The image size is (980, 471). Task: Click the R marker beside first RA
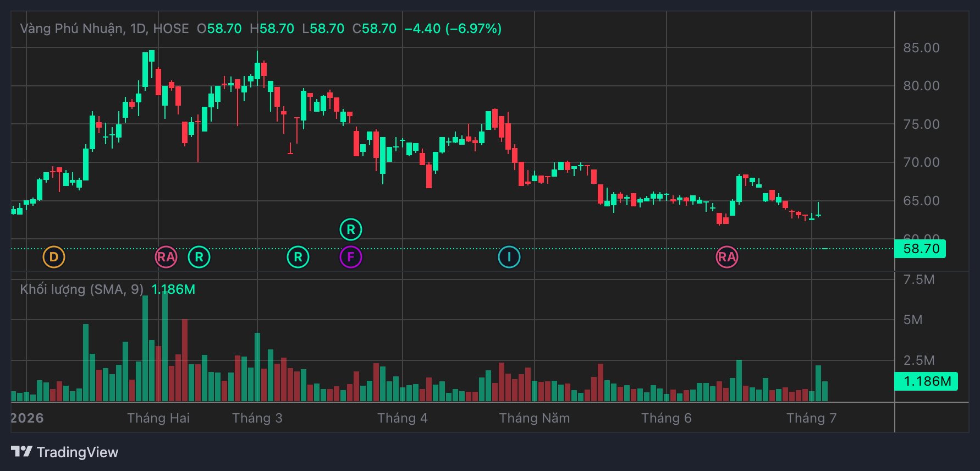(x=199, y=257)
